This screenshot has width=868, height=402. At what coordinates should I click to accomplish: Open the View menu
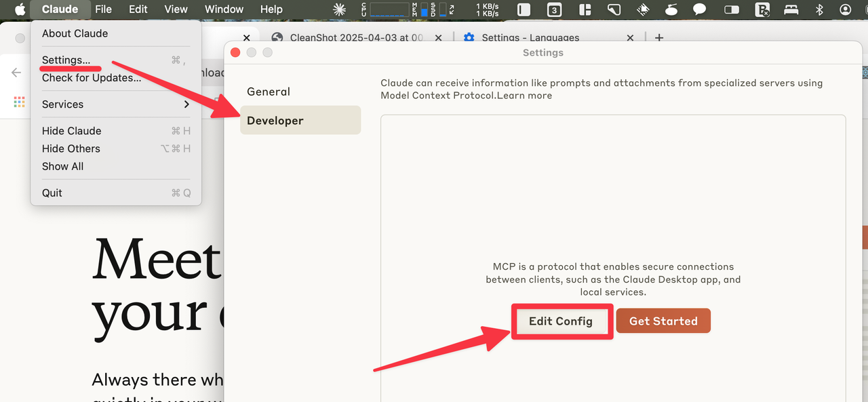tap(176, 9)
